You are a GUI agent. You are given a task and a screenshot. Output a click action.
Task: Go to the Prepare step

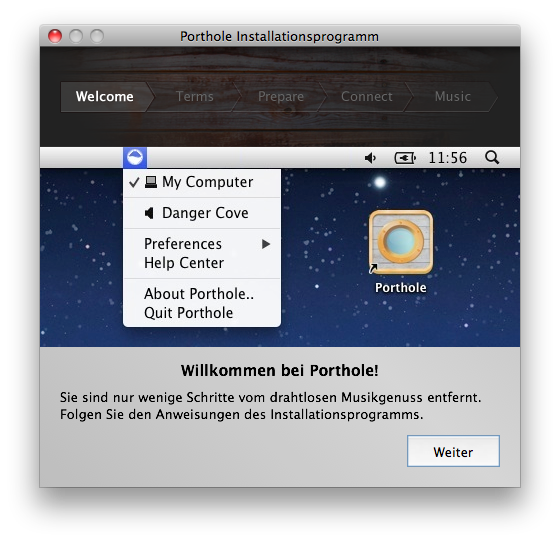[281, 97]
